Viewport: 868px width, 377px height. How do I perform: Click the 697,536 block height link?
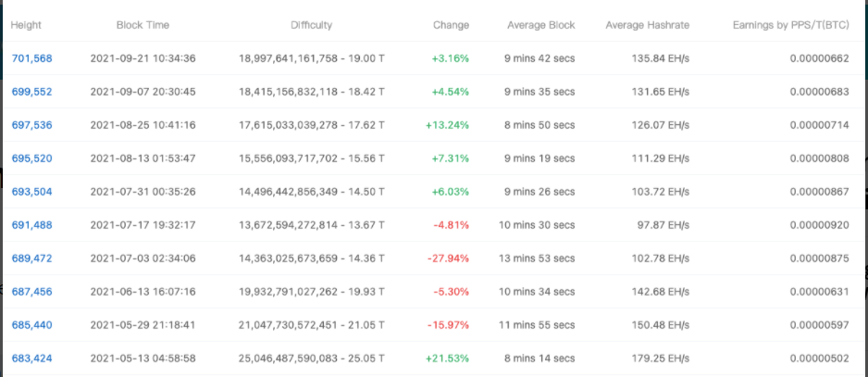pos(31,125)
